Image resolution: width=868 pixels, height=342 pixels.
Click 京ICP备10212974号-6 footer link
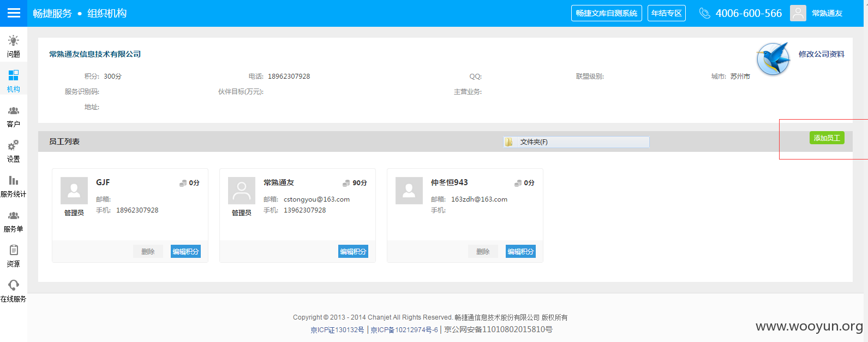[x=404, y=329]
